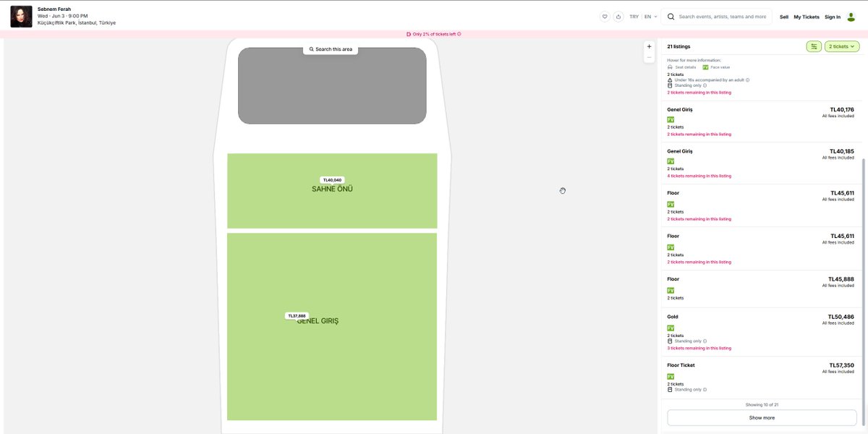Click standing icon in Gold listing

click(670, 341)
